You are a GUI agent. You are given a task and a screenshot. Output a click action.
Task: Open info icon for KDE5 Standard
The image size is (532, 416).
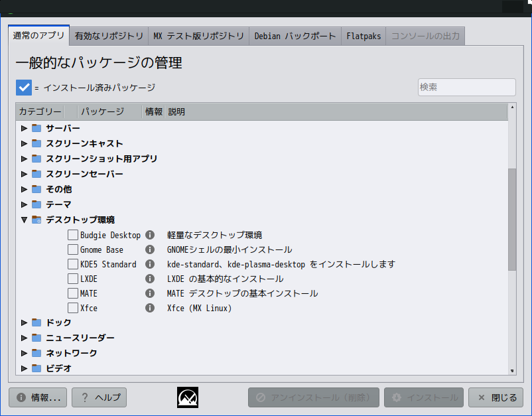(150, 264)
